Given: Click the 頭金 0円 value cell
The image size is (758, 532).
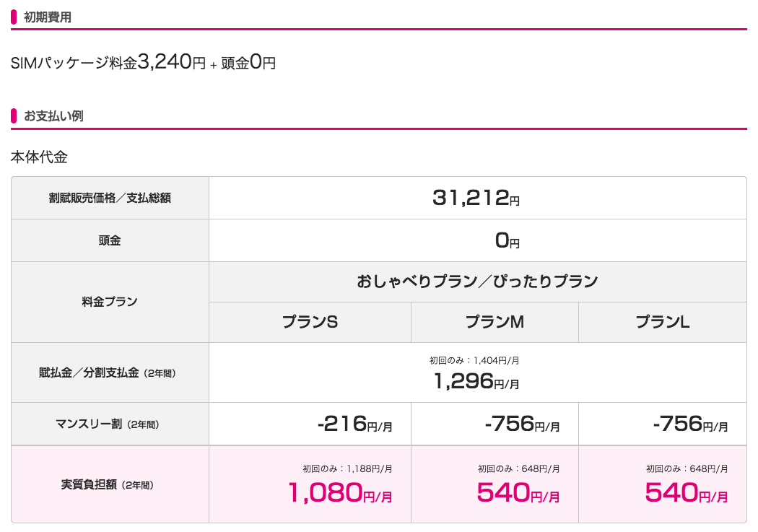Looking at the screenshot, I should point(478,240).
